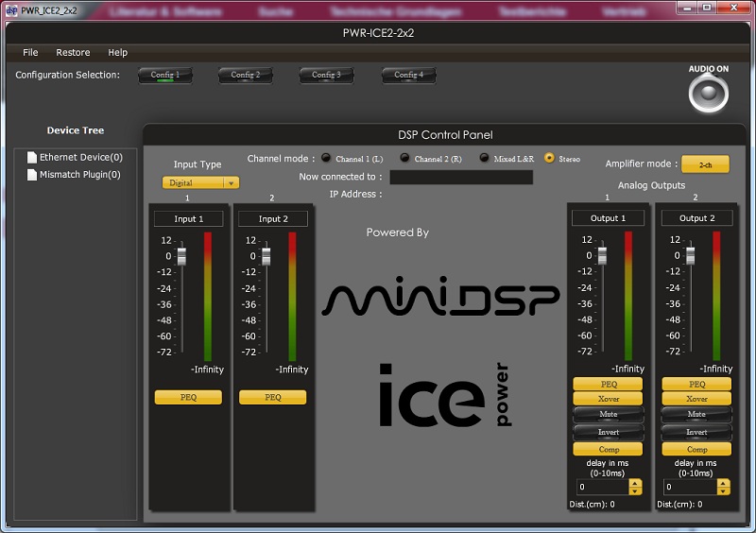Select Channel 2 (R) mode

(405, 159)
